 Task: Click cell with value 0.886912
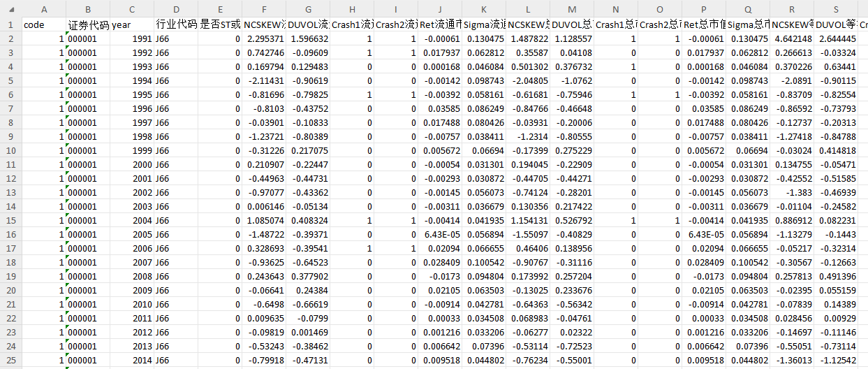[792, 220]
